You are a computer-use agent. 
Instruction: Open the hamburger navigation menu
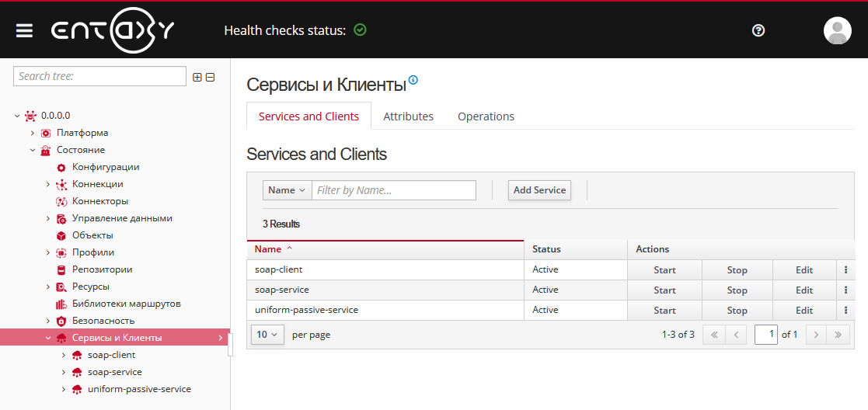(x=24, y=30)
